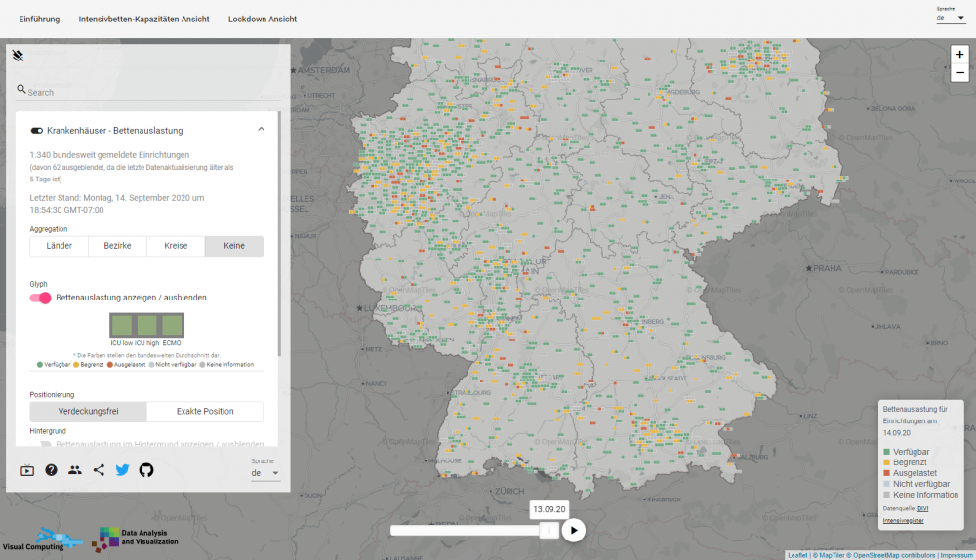This screenshot has width=976, height=560.
Task: Zoom out the map with minus button
Action: pyautogui.click(x=960, y=73)
